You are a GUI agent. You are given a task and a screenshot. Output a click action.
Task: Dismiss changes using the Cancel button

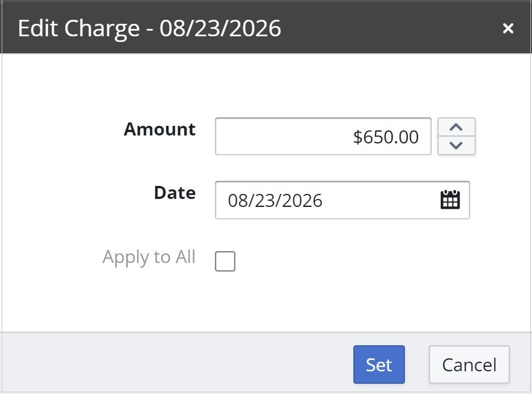tap(469, 365)
